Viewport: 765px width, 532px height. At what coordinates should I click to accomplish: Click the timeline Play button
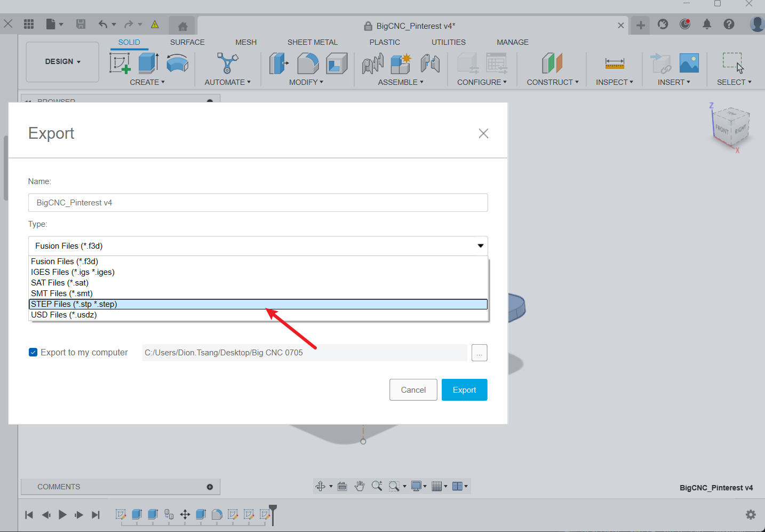pos(62,515)
